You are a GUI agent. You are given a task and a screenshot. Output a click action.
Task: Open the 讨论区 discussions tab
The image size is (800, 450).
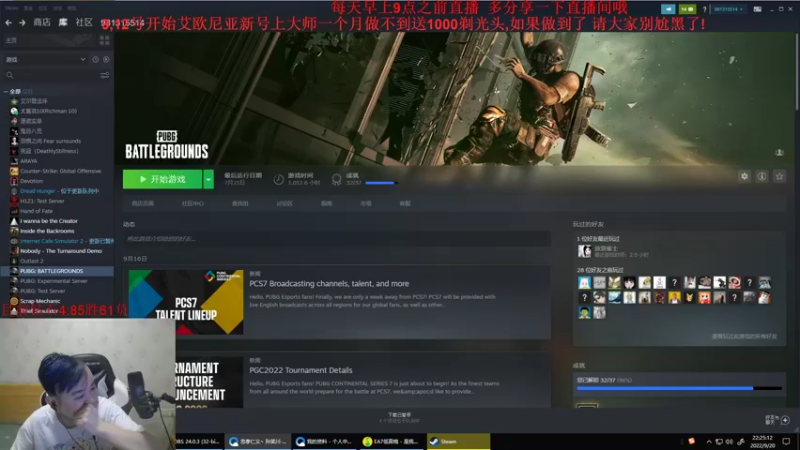pos(284,204)
